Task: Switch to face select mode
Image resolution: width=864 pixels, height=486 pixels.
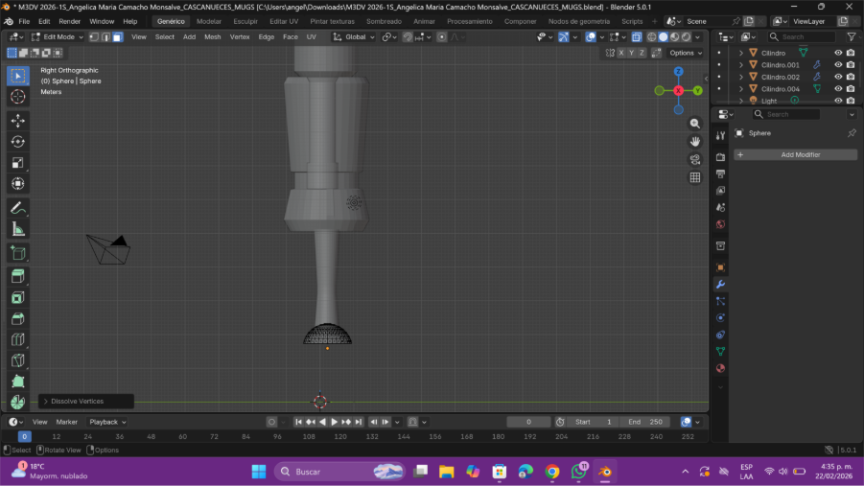Action: coord(117,37)
